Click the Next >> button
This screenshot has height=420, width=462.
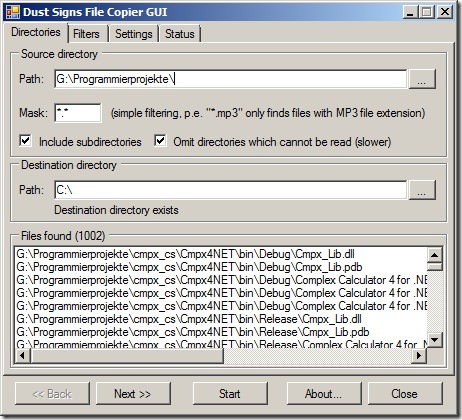click(133, 394)
